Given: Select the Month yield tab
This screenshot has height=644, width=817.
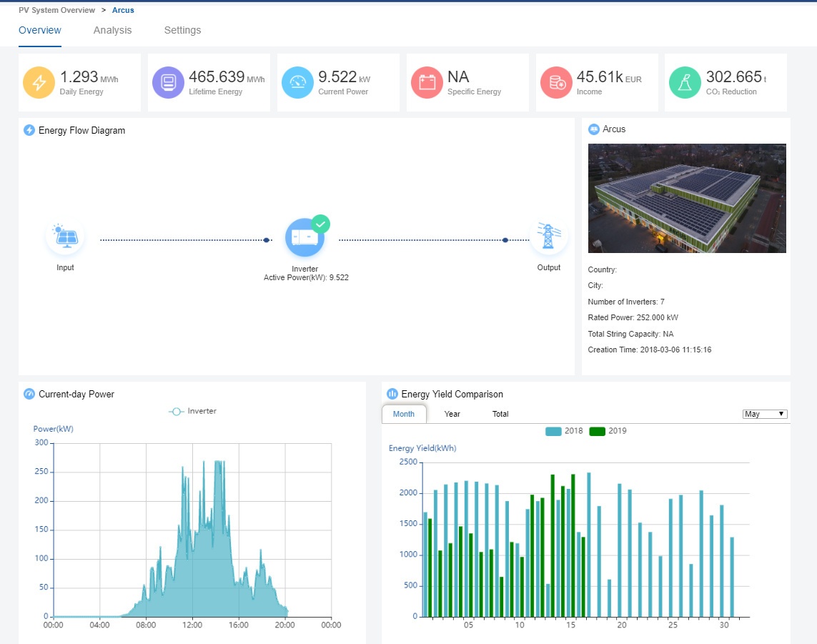Looking at the screenshot, I should (404, 414).
